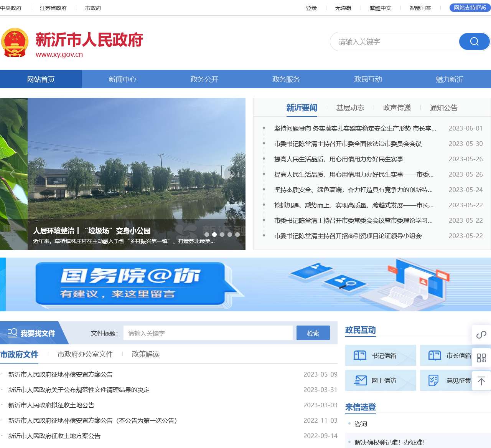Open the 魅力新沂 menu
The image size is (491, 448).
[x=449, y=79]
